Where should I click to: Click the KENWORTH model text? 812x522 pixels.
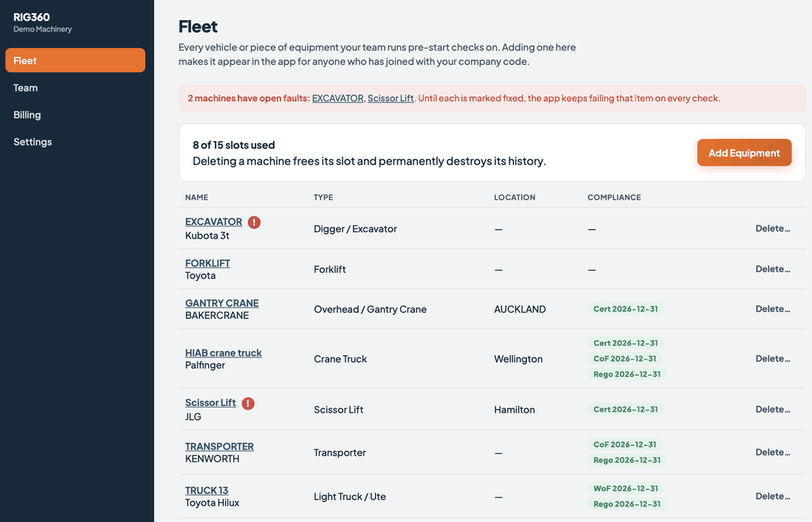[x=213, y=459]
